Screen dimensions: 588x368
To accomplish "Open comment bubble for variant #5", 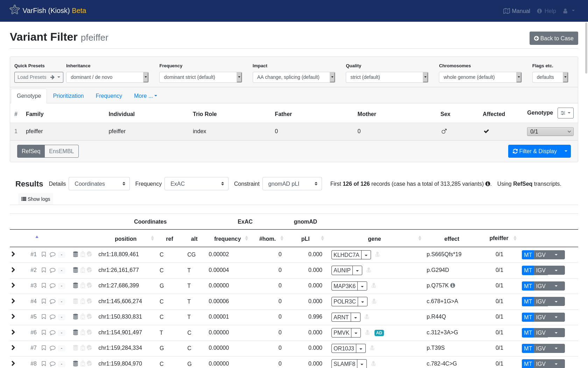I will [52, 317].
